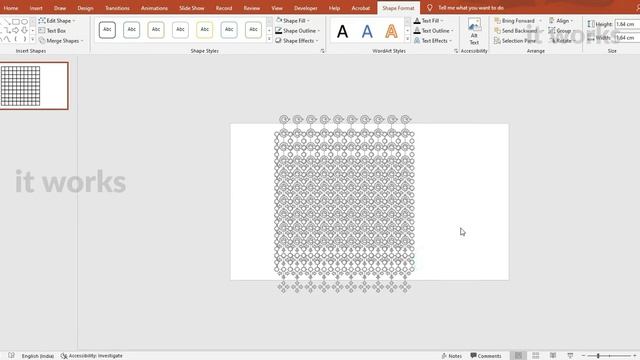Viewport: 640px width, 360px height.
Task: Click Accessibility: Investigate in status bar
Action: click(92, 356)
